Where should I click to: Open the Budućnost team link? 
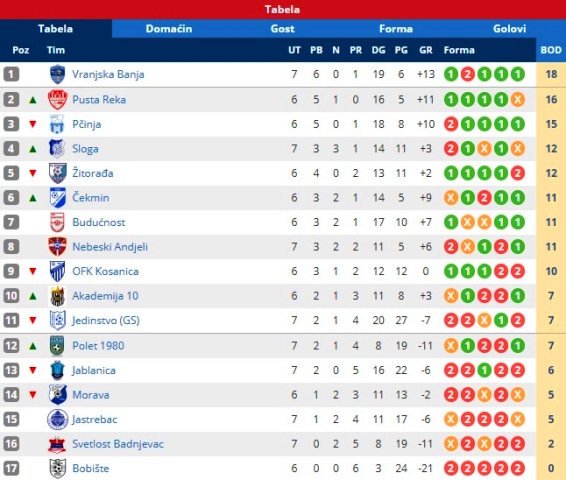99,222
